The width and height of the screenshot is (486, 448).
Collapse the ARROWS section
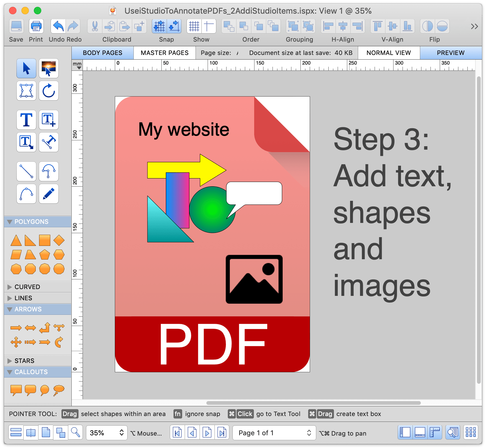pyautogui.click(x=9, y=309)
